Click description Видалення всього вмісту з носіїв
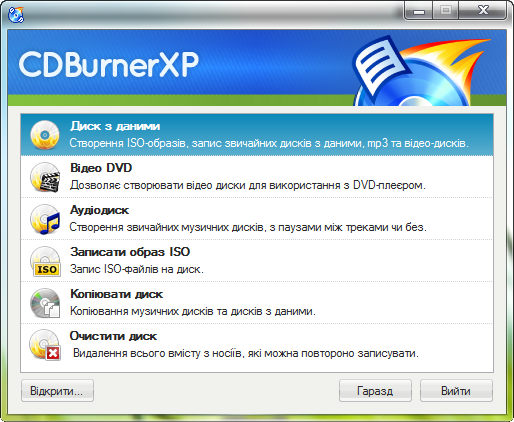This screenshot has height=422, width=514. [246, 353]
